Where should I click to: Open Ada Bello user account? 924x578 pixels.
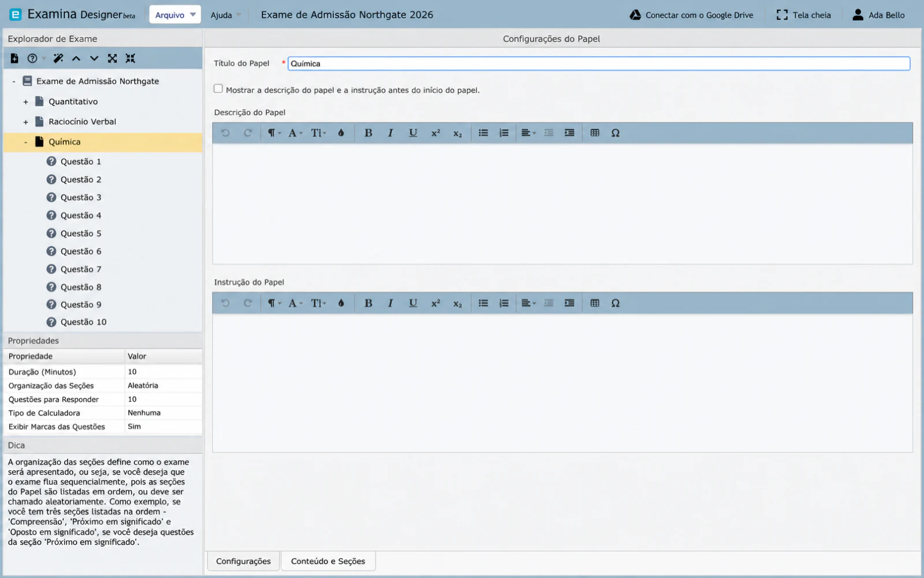(x=878, y=15)
